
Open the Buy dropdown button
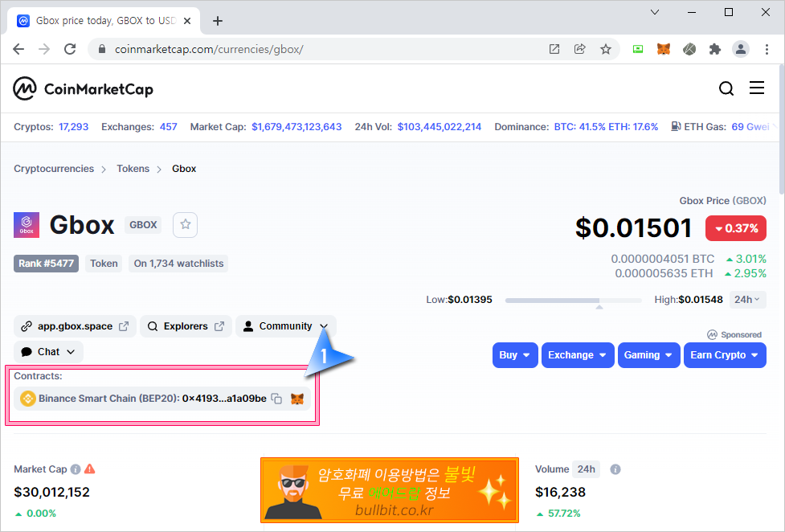click(x=515, y=355)
